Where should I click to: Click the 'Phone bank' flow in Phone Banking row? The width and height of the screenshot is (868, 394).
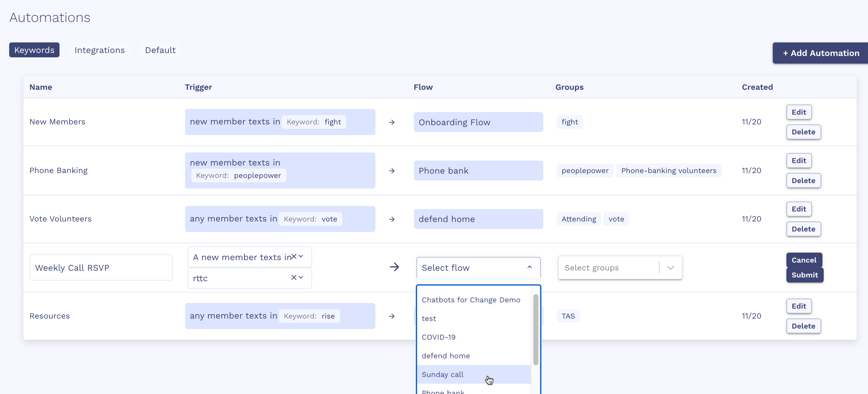[x=478, y=171]
